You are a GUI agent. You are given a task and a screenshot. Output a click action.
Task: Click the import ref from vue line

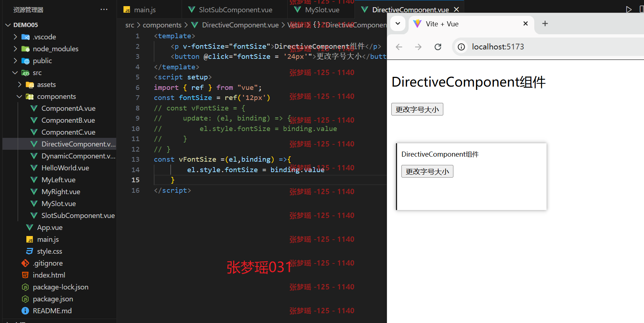pyautogui.click(x=208, y=87)
